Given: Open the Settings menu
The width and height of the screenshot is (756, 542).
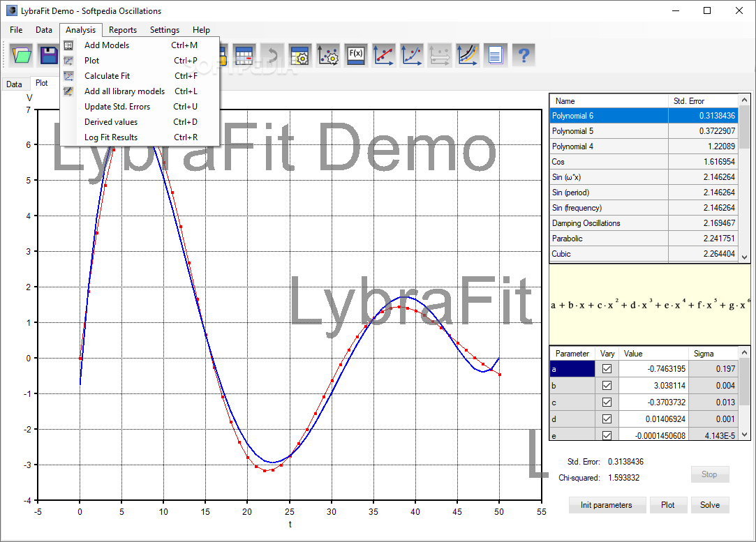Looking at the screenshot, I should [165, 30].
